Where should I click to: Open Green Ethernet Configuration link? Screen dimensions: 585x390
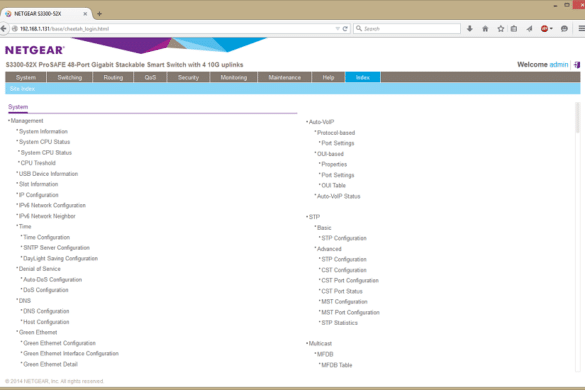[x=59, y=343]
